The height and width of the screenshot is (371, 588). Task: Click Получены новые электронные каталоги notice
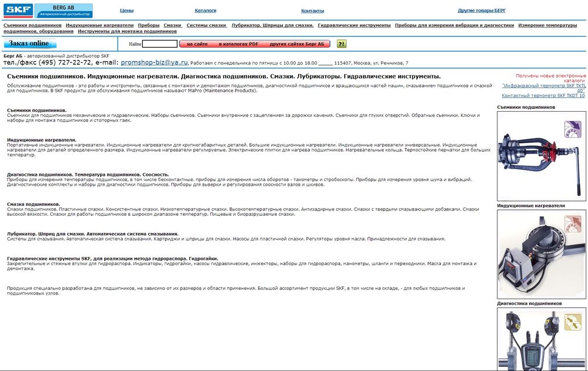tap(550, 78)
